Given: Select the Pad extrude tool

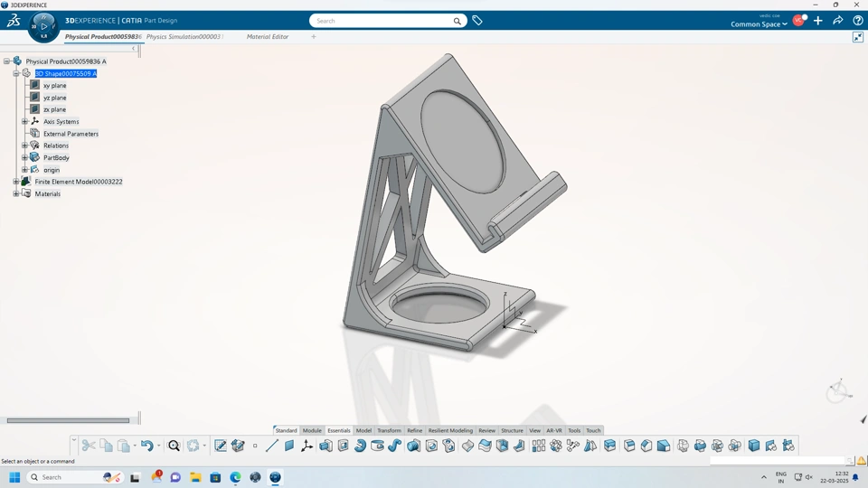Looking at the screenshot, I should pos(325,446).
